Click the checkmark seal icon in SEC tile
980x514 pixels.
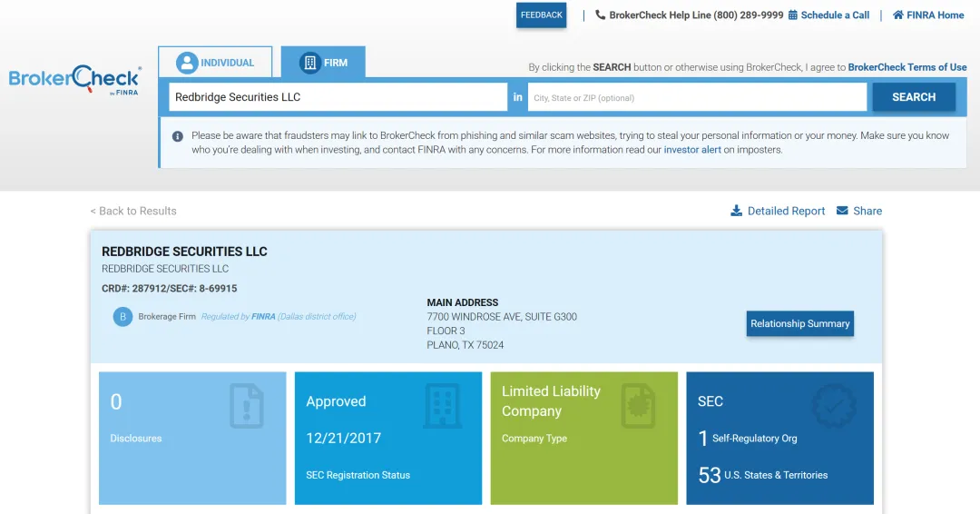pyautogui.click(x=834, y=406)
